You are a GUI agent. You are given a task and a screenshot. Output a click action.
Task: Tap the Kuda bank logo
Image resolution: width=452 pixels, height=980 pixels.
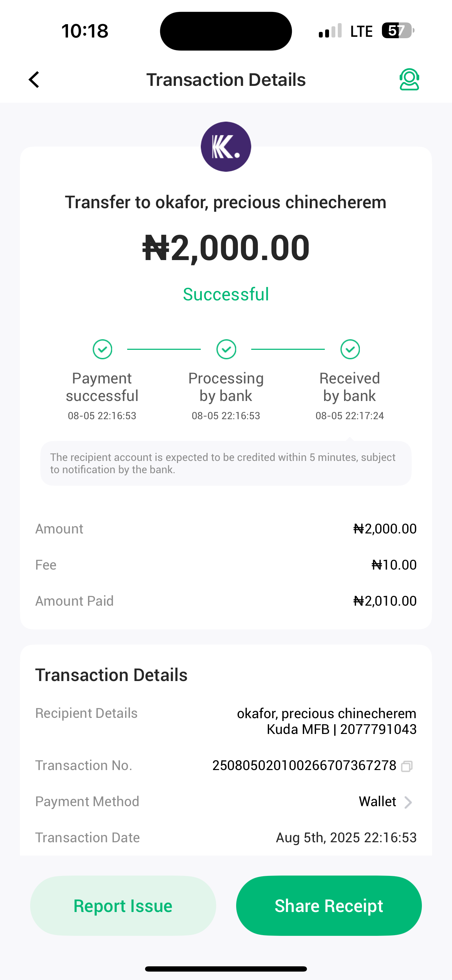[226, 147]
